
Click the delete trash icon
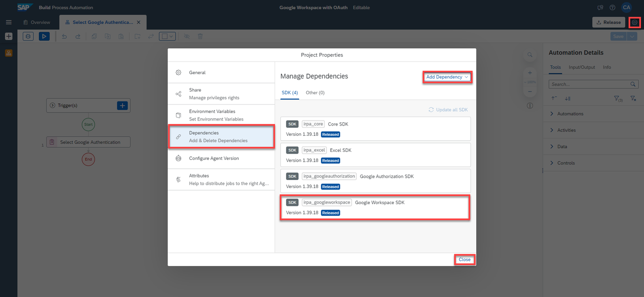click(x=200, y=36)
